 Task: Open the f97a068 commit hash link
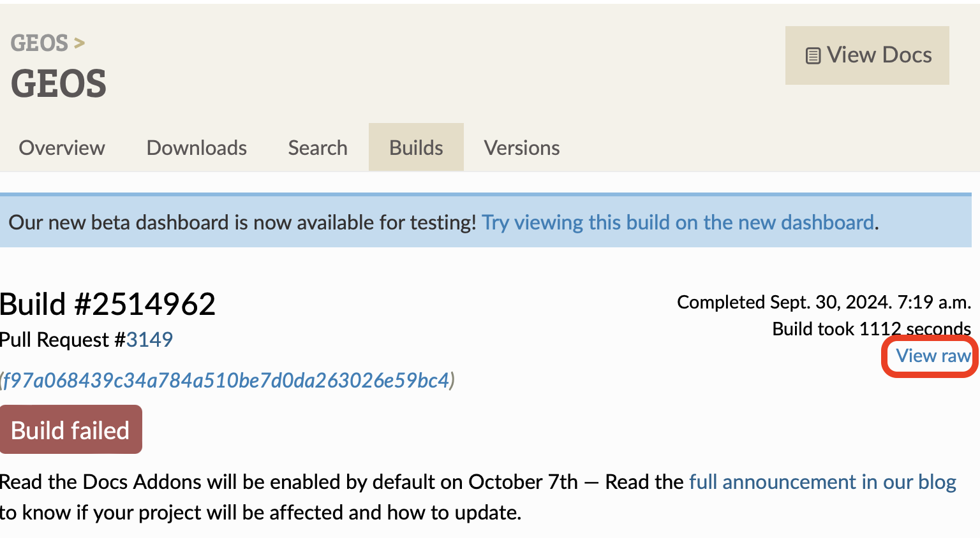point(226,381)
